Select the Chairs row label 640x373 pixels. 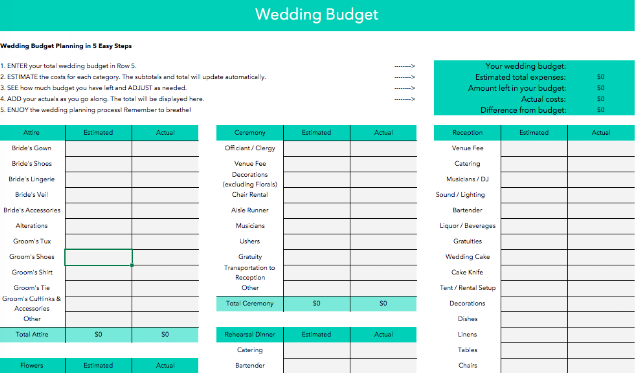[467, 365]
